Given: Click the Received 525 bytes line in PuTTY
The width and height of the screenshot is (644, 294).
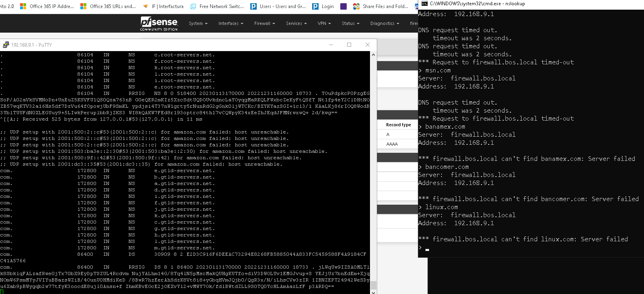Looking at the screenshot, I should point(101,119).
